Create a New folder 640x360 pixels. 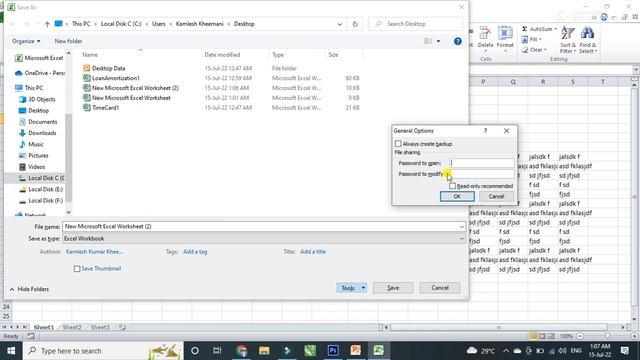pos(68,41)
